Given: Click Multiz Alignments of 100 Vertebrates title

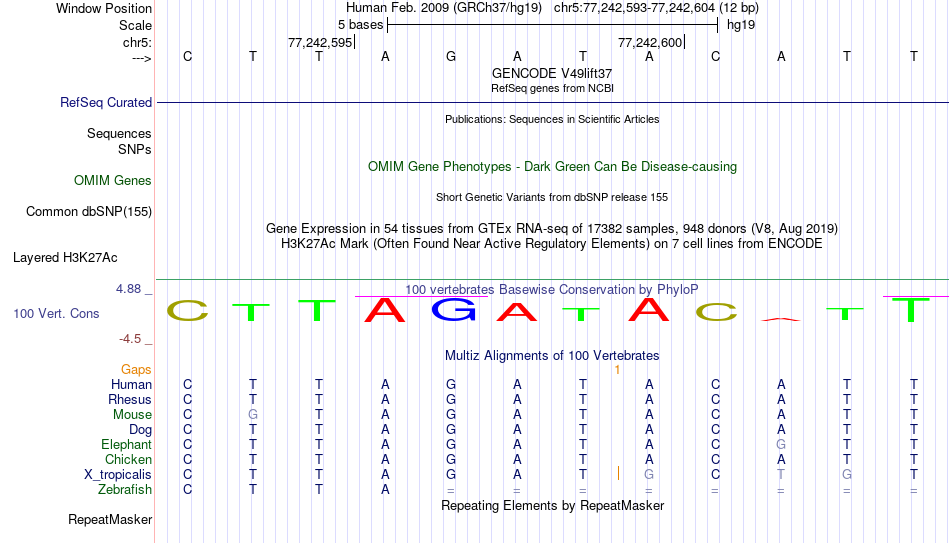Looking at the screenshot, I should (x=552, y=356).
